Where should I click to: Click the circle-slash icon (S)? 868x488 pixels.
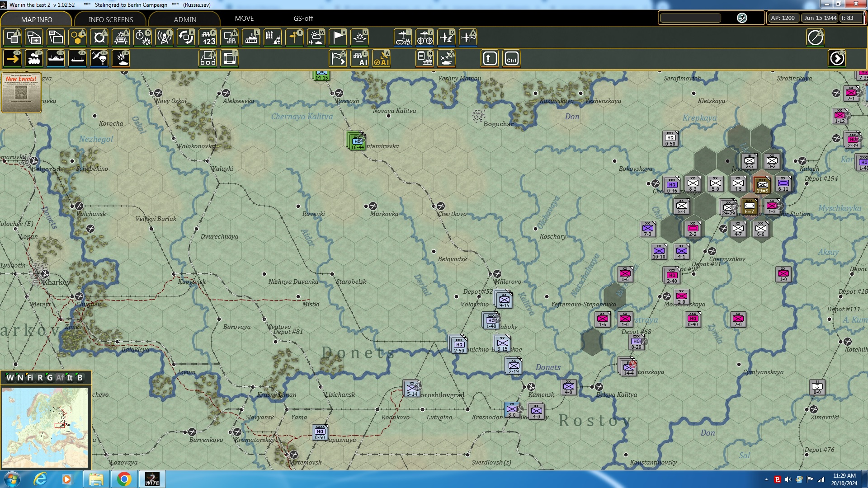[x=815, y=38]
